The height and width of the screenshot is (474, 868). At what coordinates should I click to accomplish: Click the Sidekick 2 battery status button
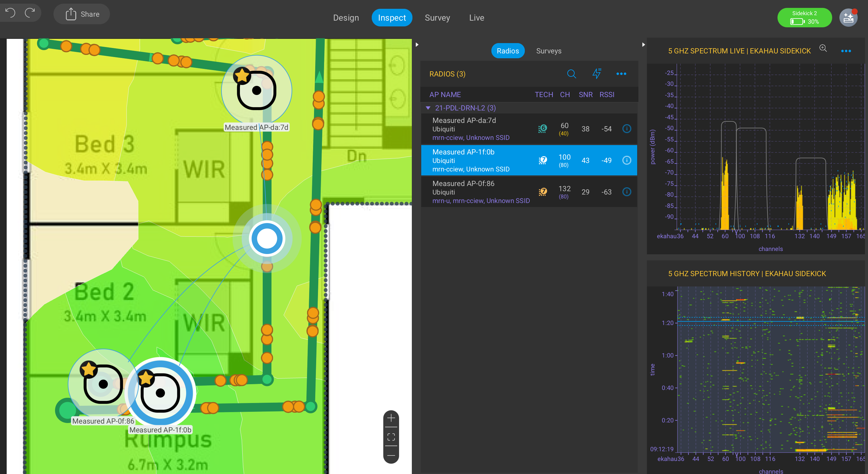coord(804,18)
